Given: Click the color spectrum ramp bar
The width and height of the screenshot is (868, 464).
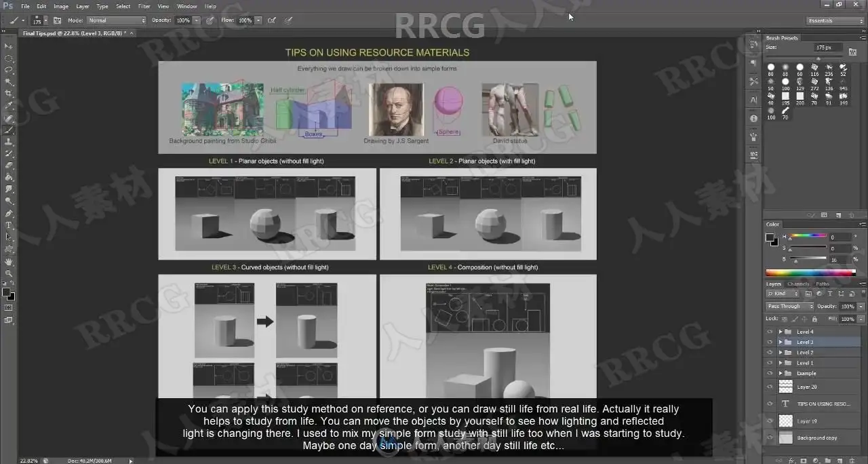Looking at the screenshot, I should (810, 273).
